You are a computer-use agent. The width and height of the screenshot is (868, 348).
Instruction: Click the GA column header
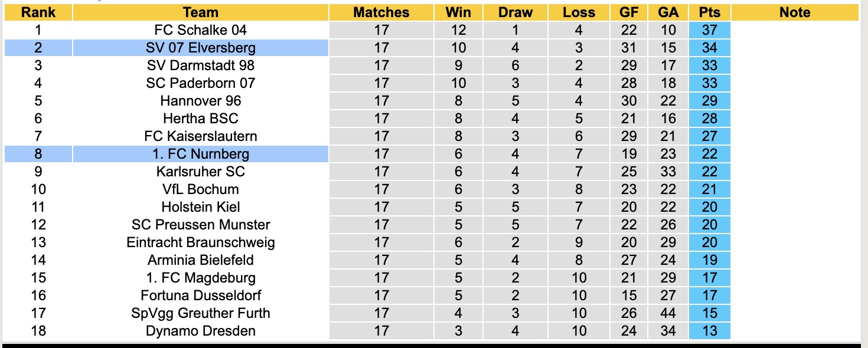tap(668, 12)
